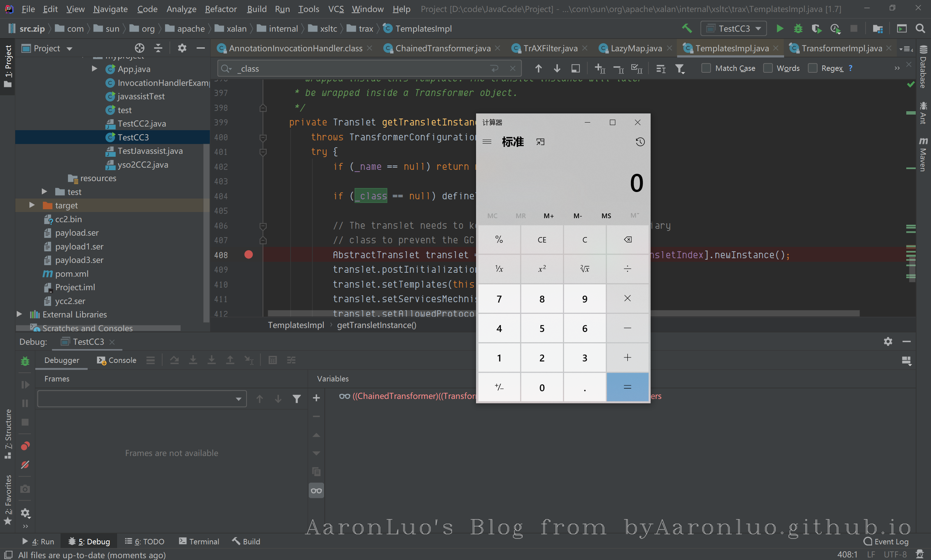Expand the target folder in project tree
Viewport: 931px width, 560px height.
[32, 205]
